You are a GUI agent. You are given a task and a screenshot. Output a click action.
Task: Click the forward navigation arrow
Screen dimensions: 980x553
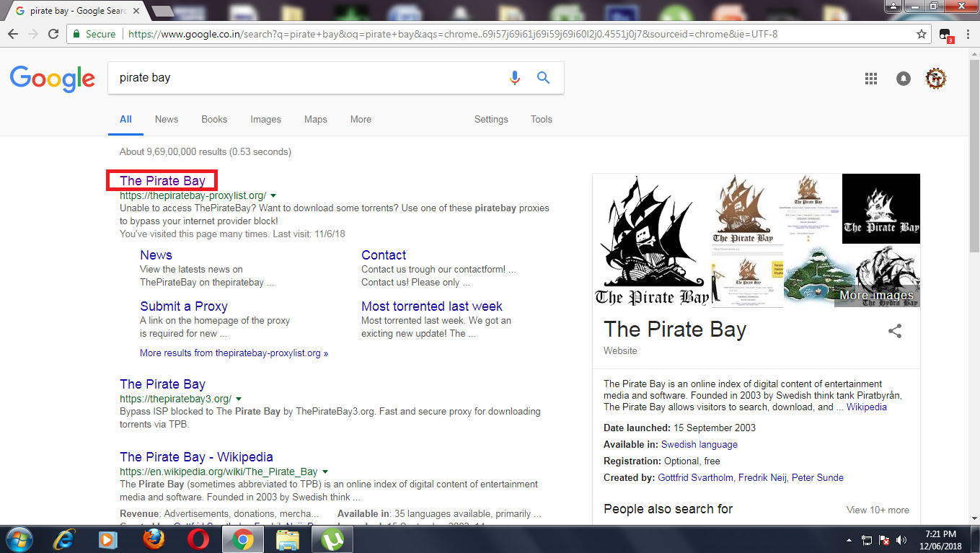tap(33, 34)
